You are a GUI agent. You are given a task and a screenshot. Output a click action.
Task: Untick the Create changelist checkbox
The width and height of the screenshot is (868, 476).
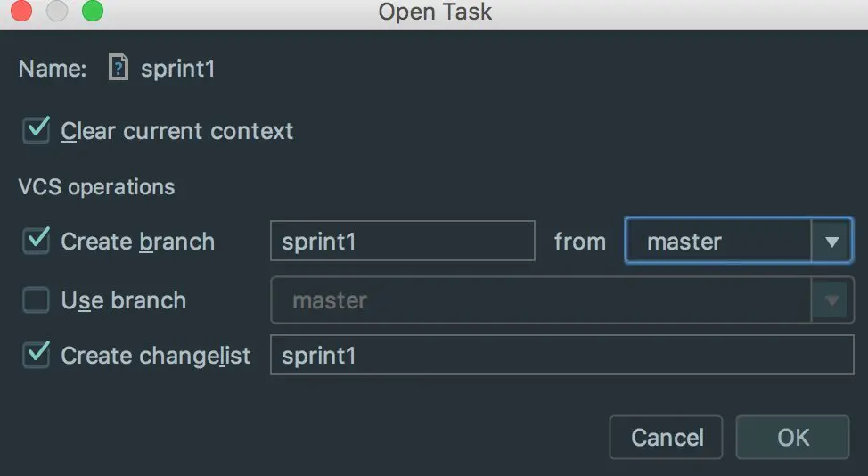click(x=37, y=355)
